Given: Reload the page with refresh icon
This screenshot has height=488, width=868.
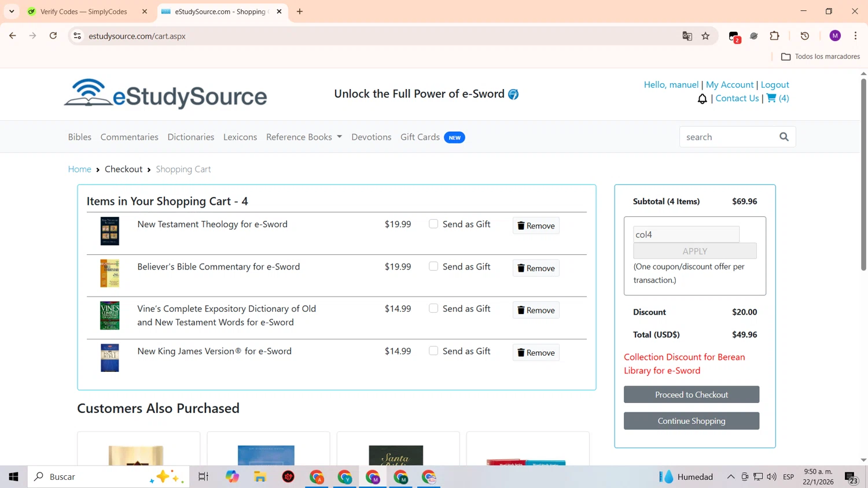Looking at the screenshot, I should pyautogui.click(x=53, y=36).
